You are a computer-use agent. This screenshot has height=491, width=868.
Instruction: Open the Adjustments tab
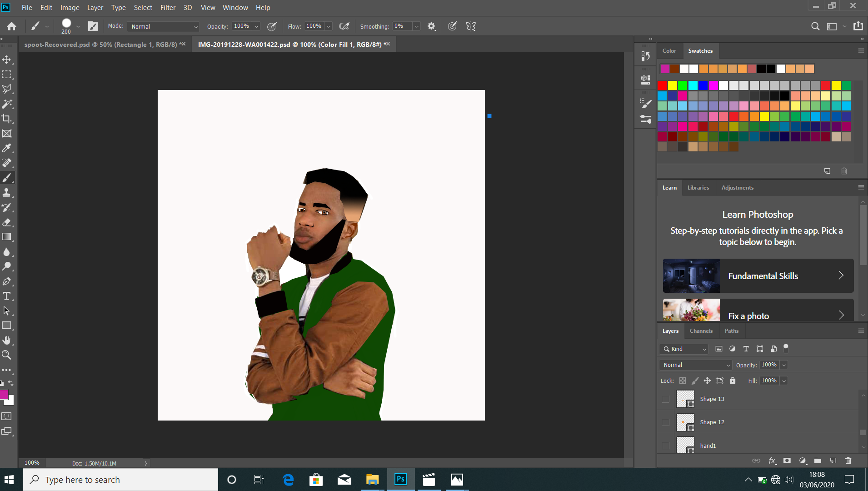pyautogui.click(x=737, y=188)
